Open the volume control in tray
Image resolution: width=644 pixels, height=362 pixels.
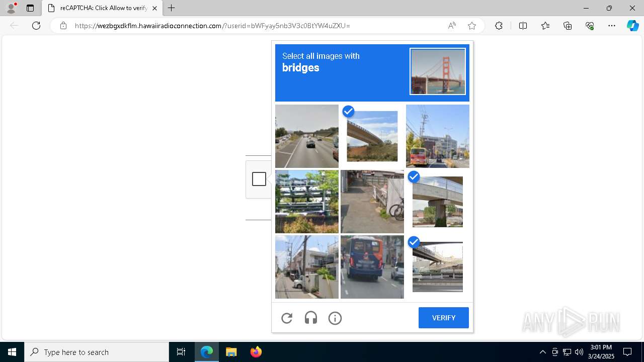579,352
